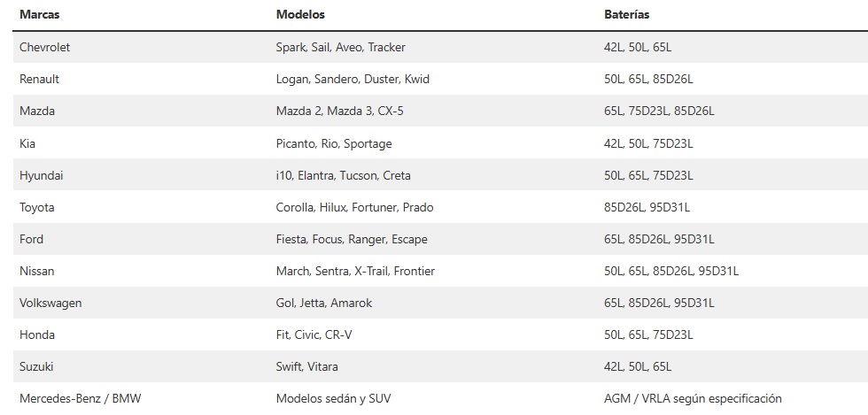This screenshot has width=868, height=415.
Task: Click the Nissan brand cell
Action: 36,271
